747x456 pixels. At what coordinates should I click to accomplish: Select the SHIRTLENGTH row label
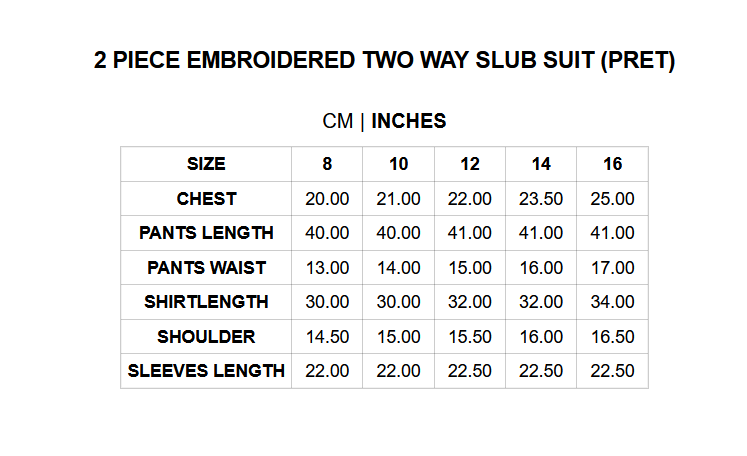point(206,302)
